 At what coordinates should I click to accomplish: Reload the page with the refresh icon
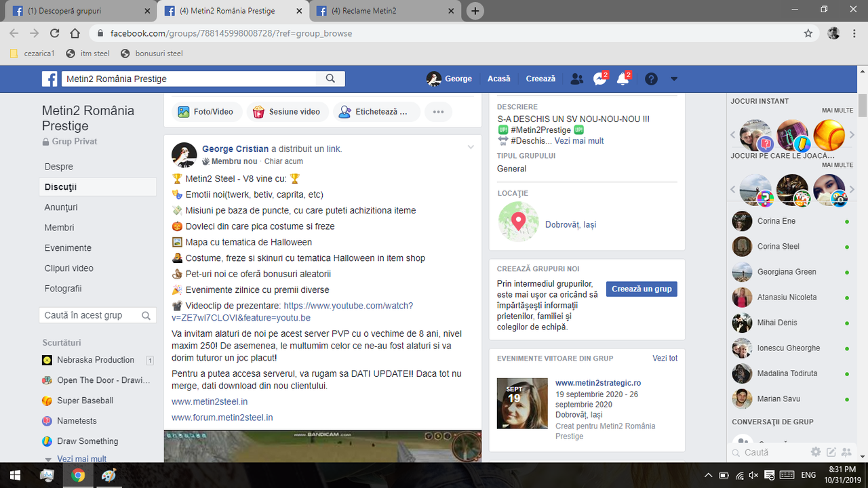pyautogui.click(x=55, y=33)
